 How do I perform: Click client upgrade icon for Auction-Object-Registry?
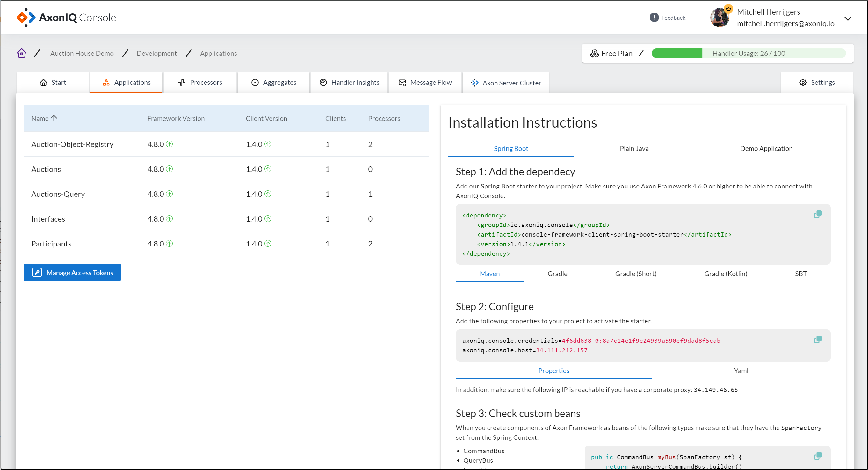(268, 144)
